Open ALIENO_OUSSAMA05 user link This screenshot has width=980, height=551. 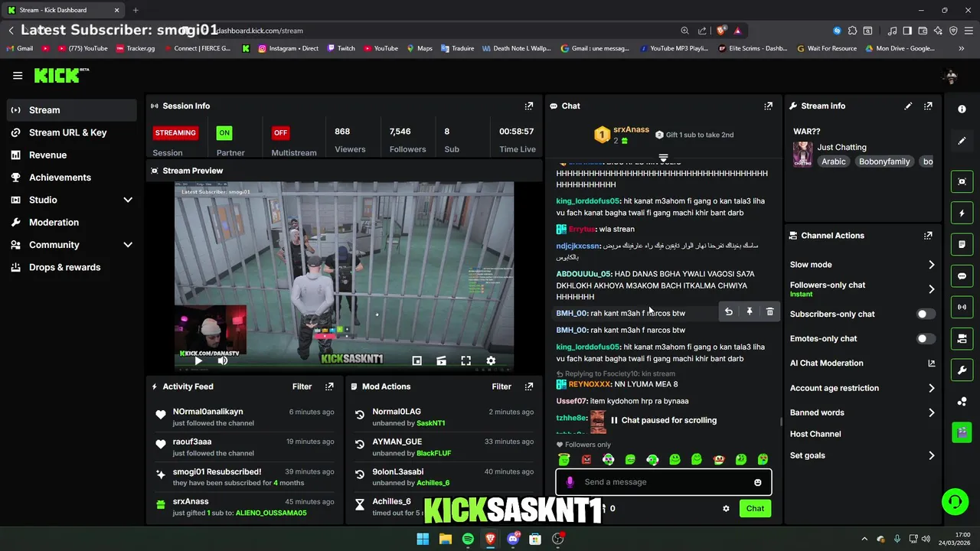pyautogui.click(x=271, y=513)
